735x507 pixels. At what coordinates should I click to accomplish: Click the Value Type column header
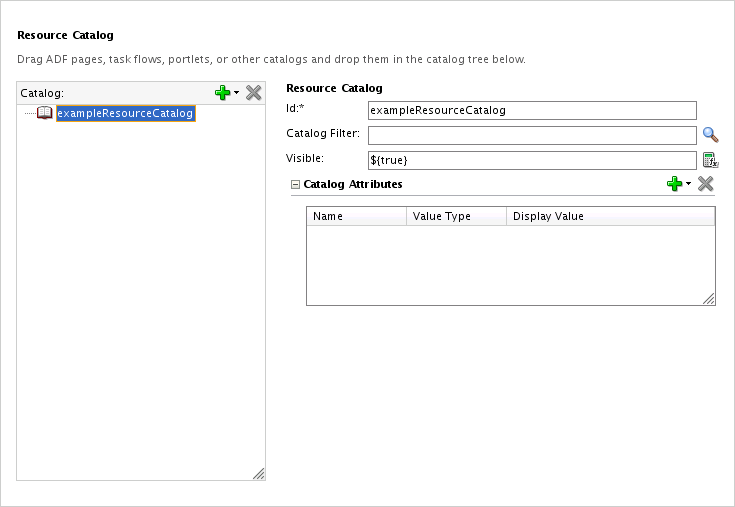coord(457,216)
